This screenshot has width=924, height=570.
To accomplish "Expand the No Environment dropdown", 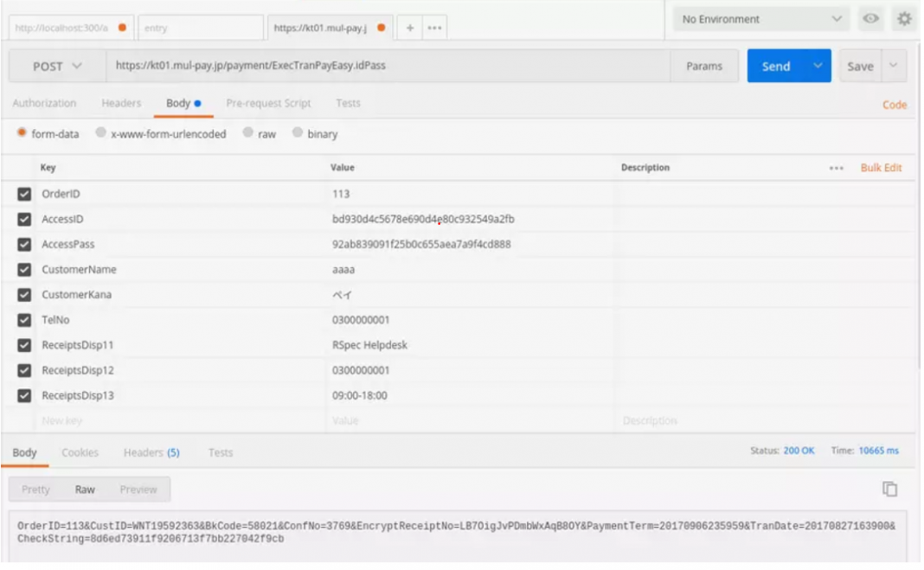I will click(760, 19).
